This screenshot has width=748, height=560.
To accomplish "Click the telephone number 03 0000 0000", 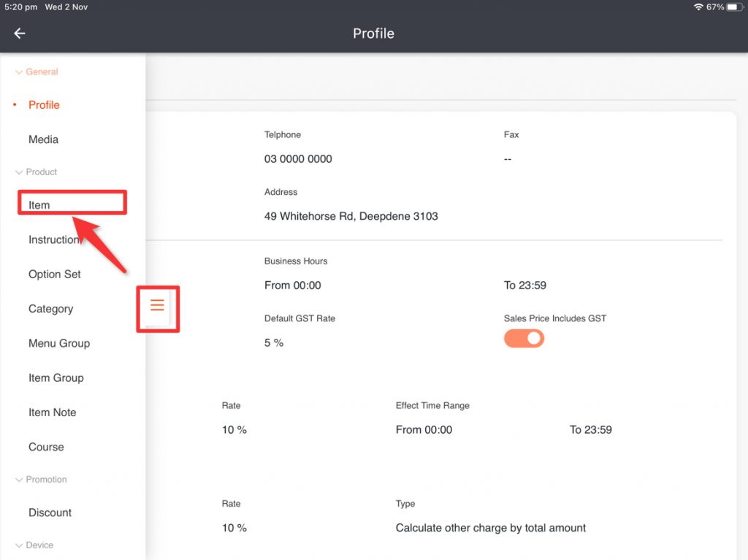I will (298, 159).
